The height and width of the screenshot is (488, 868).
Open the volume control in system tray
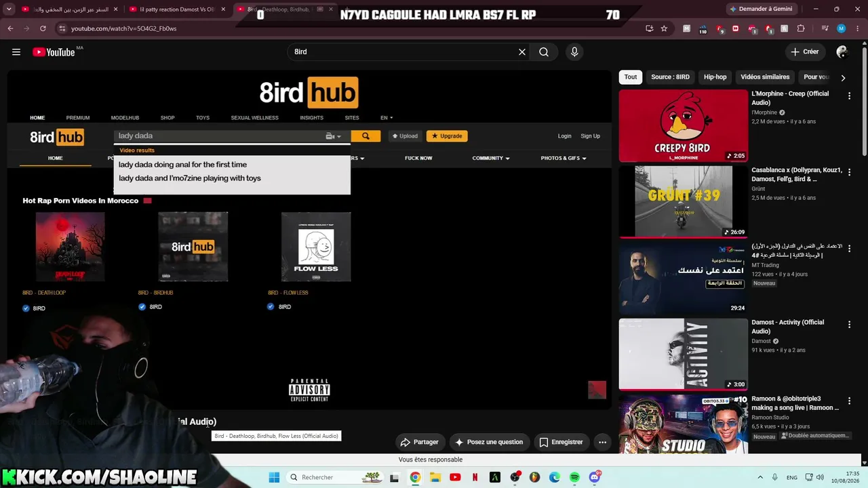[x=820, y=477]
